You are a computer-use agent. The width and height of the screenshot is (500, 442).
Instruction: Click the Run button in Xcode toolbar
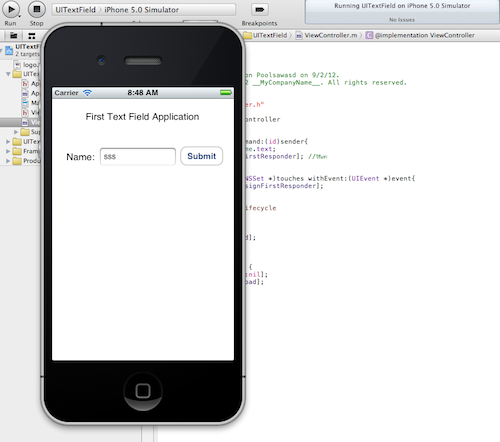point(11,10)
